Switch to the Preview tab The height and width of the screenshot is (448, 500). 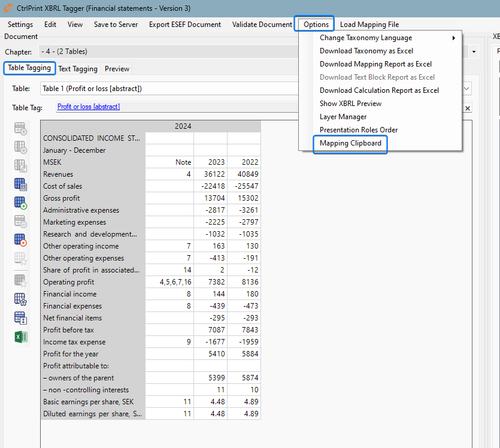(x=117, y=69)
